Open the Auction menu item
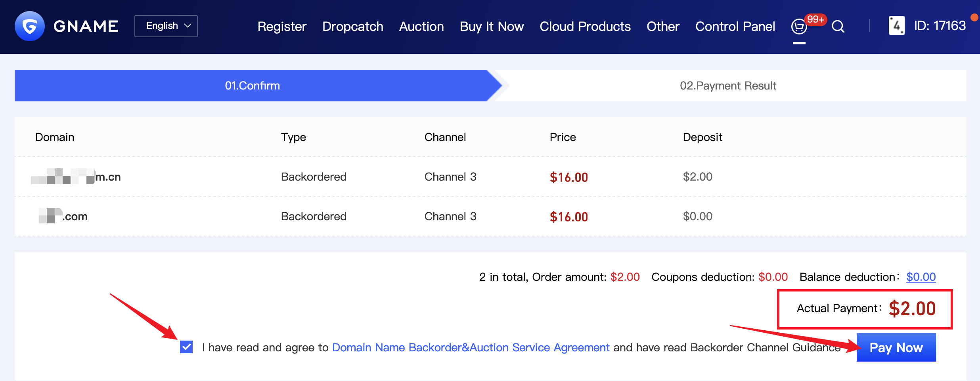 421,27
